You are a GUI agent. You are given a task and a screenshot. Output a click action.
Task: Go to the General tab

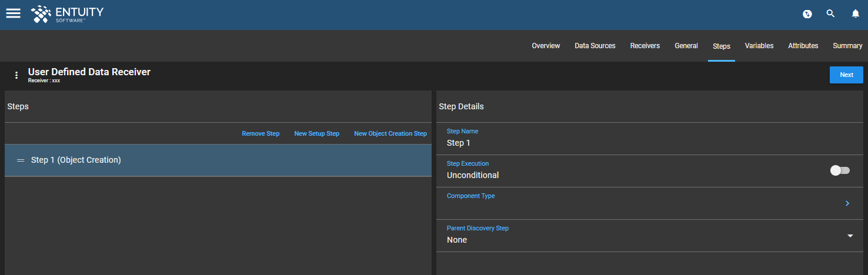[686, 46]
